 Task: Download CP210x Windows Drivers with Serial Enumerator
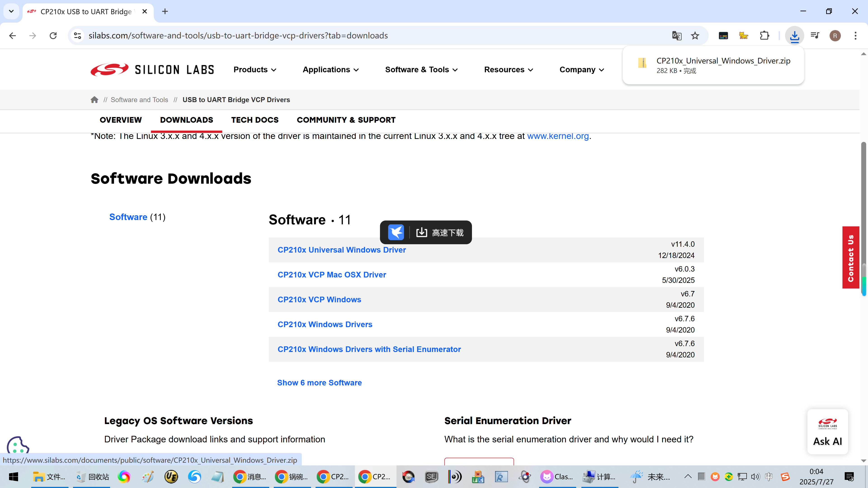(369, 350)
